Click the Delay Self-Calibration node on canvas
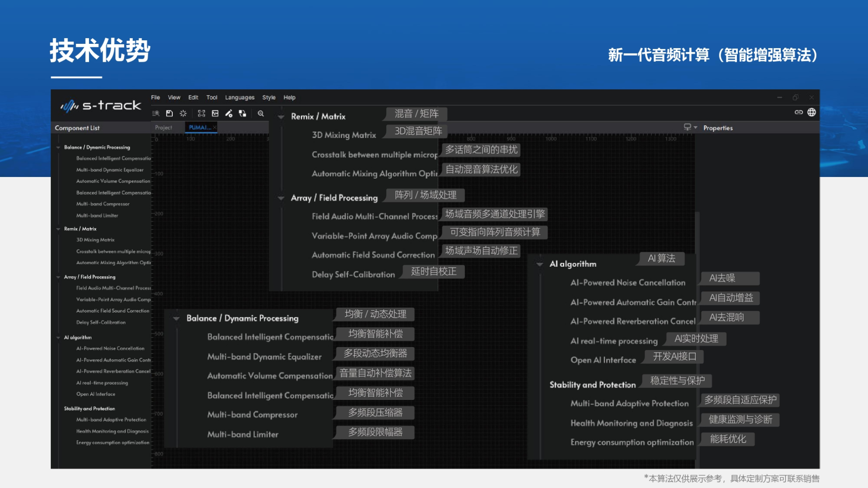 coord(353,274)
